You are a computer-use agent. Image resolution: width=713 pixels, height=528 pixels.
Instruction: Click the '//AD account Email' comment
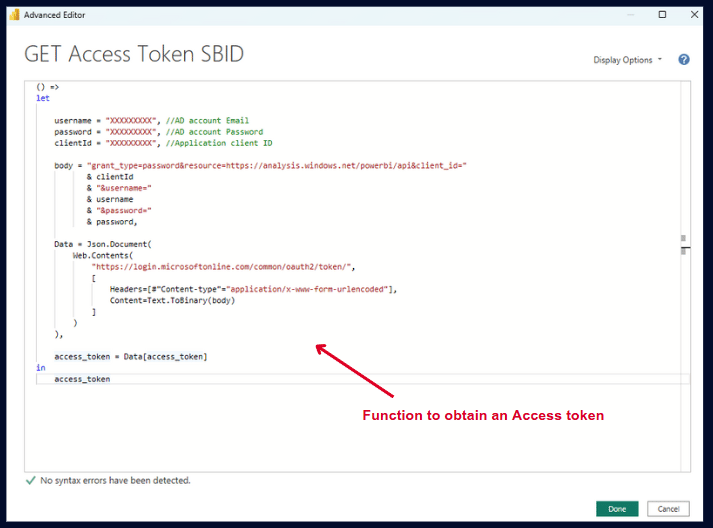(207, 121)
